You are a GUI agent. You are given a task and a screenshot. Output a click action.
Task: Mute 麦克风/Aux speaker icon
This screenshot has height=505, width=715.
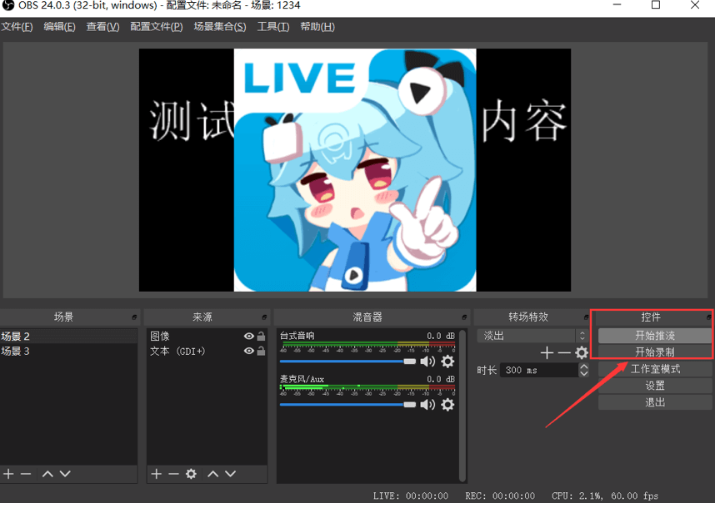428,405
